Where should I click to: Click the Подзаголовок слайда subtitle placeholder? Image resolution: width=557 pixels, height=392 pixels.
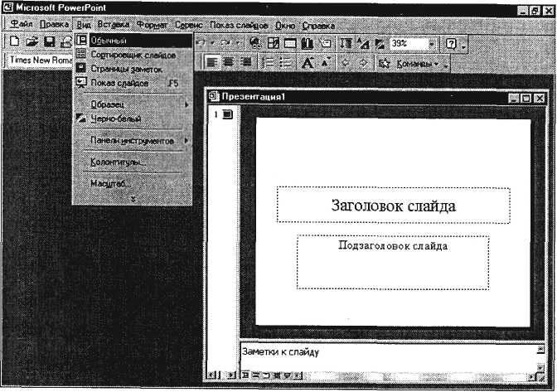point(393,262)
